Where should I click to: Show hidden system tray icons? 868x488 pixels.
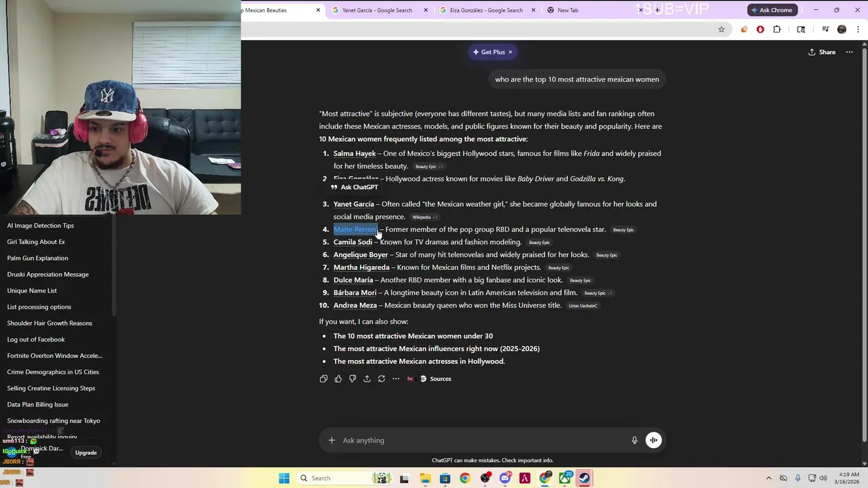(768, 478)
